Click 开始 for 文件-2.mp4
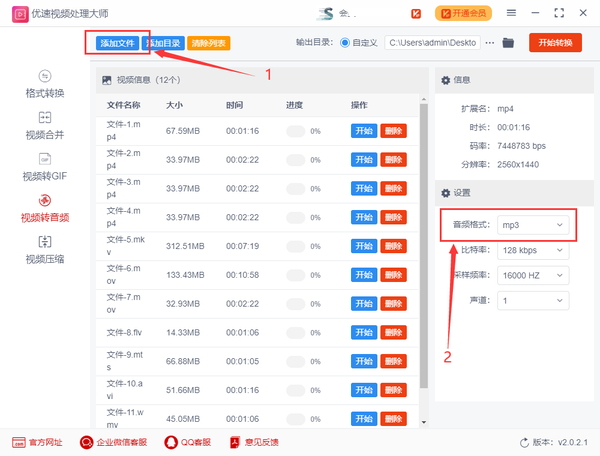This screenshot has height=456, width=600. pyautogui.click(x=364, y=160)
